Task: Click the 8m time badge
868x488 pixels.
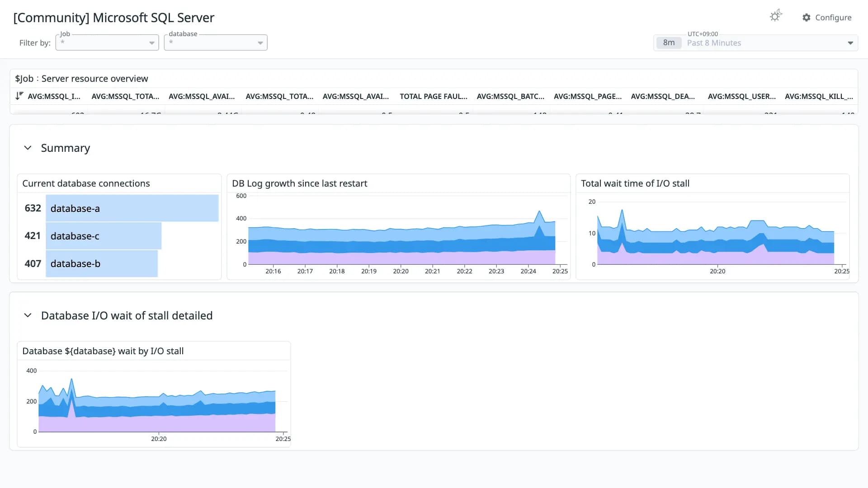Action: [x=669, y=43]
